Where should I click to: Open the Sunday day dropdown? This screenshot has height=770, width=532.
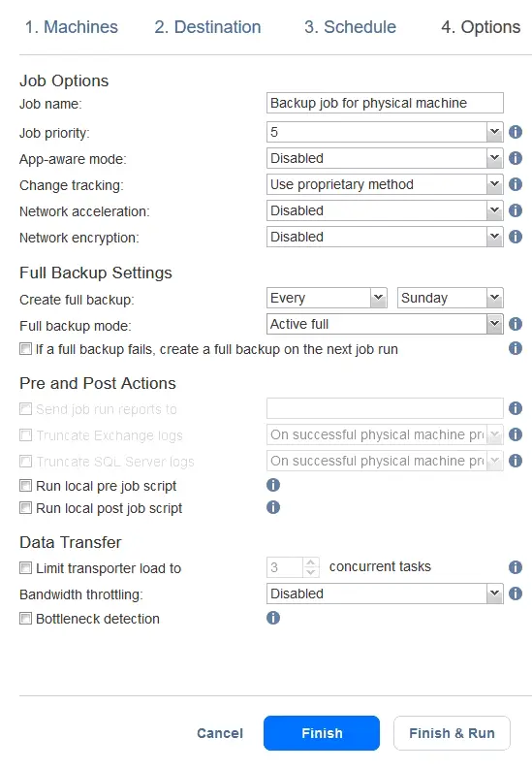(450, 298)
